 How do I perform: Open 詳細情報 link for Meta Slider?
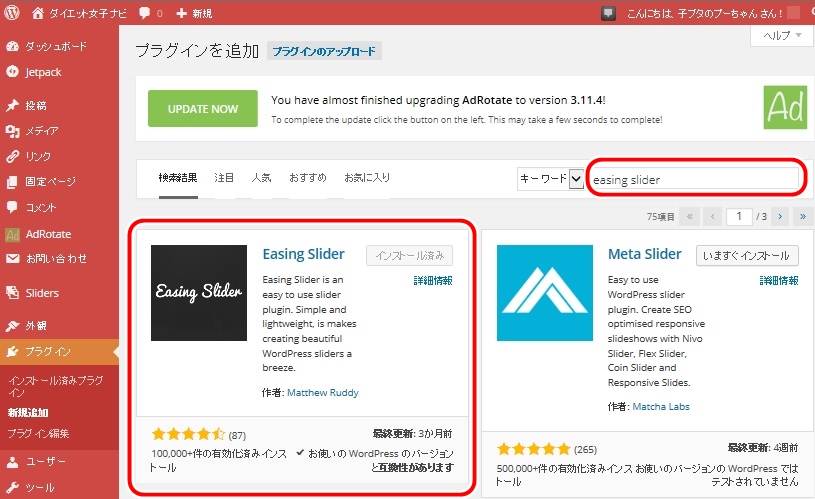click(779, 281)
